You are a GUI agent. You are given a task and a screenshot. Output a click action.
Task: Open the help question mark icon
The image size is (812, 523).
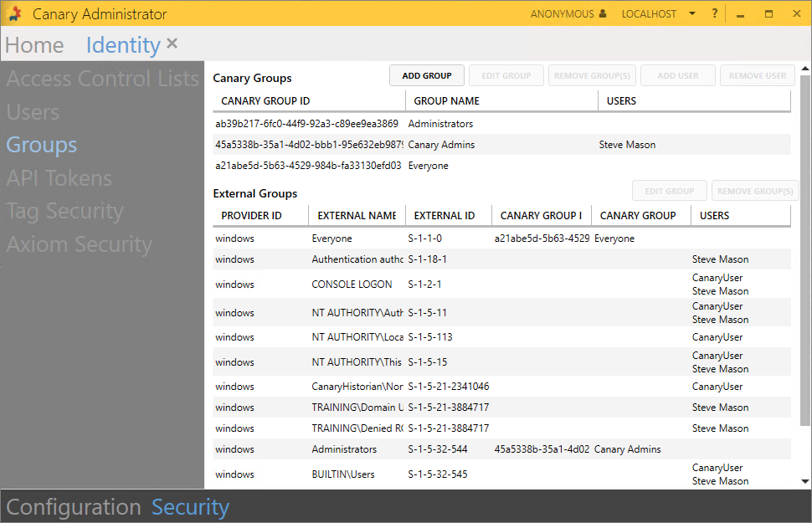point(715,13)
